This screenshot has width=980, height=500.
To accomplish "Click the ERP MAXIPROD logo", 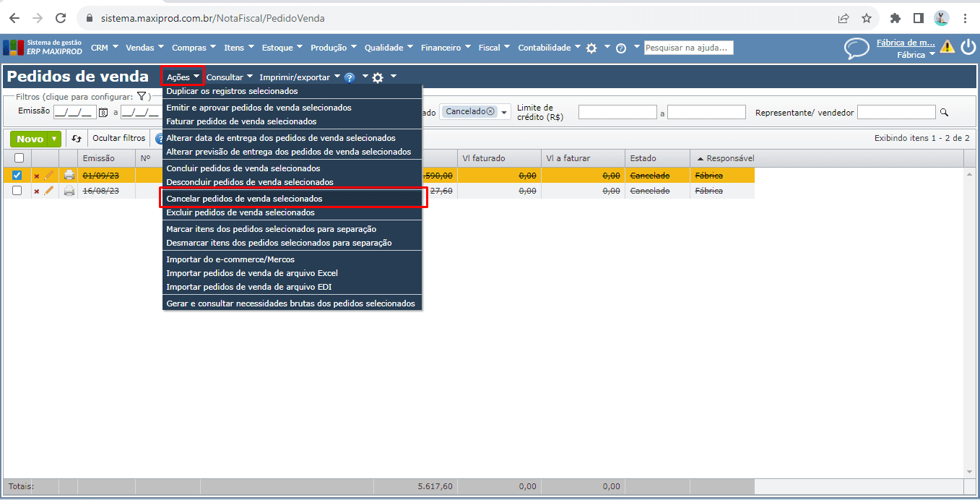I will pyautogui.click(x=43, y=48).
